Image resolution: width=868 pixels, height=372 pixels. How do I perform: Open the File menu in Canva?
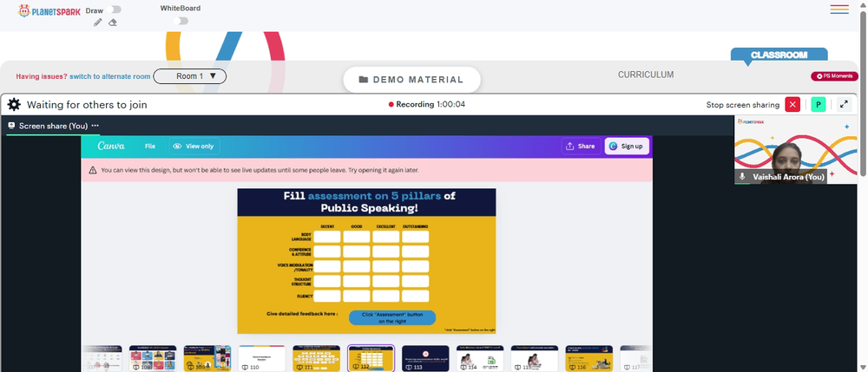pos(150,147)
